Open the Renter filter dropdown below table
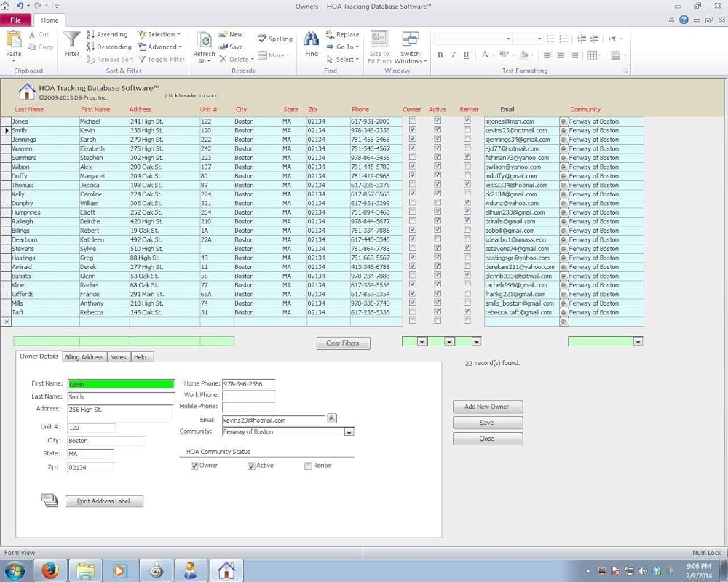 click(476, 342)
